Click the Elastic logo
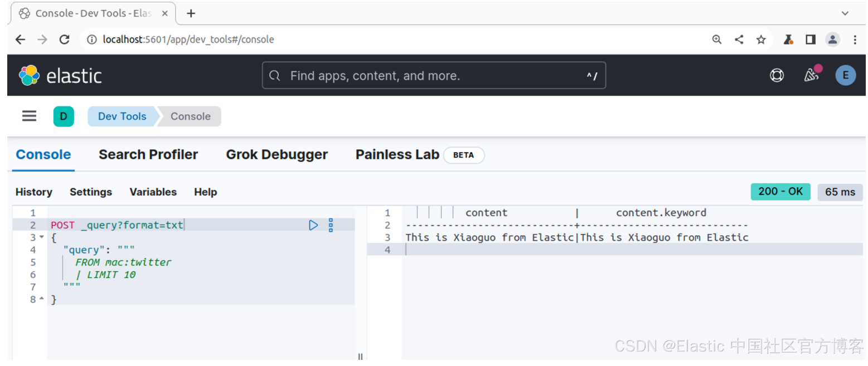Image resolution: width=868 pixels, height=366 pixels. tap(60, 76)
